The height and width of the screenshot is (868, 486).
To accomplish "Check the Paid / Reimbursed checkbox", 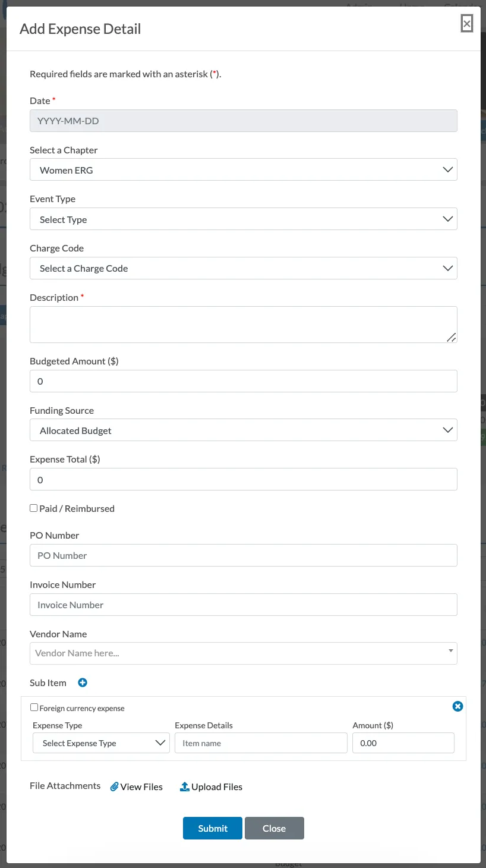I will pyautogui.click(x=34, y=508).
